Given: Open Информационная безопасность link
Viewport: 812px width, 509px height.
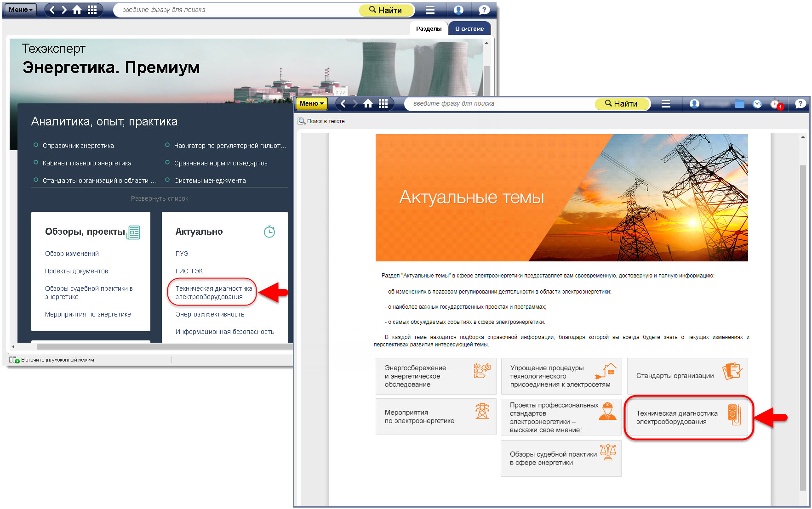Looking at the screenshot, I should pyautogui.click(x=225, y=332).
